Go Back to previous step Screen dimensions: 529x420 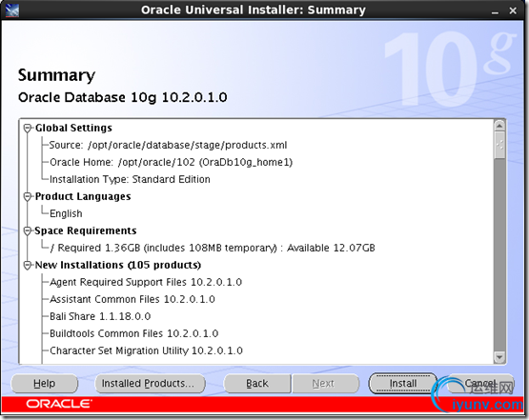257,383
